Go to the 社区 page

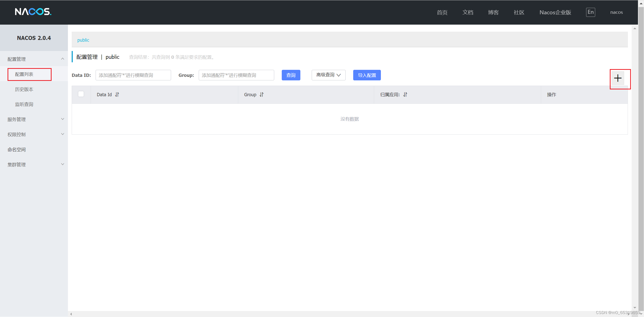519,12
